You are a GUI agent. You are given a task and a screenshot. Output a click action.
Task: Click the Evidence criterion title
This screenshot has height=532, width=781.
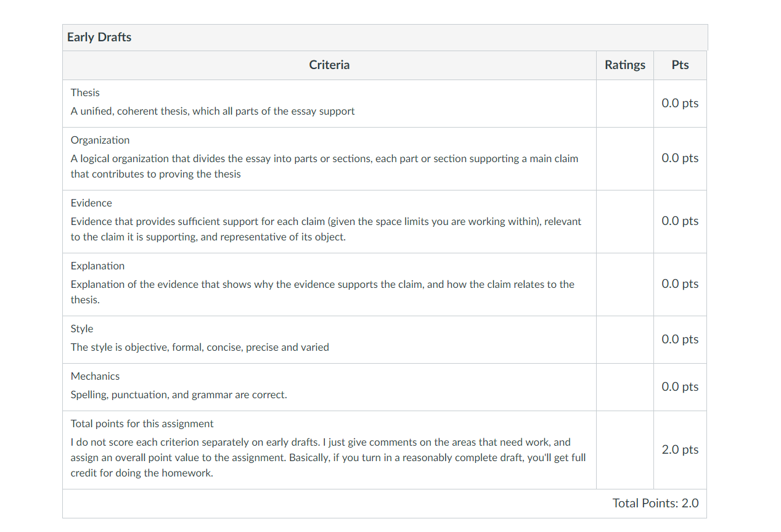(91, 203)
